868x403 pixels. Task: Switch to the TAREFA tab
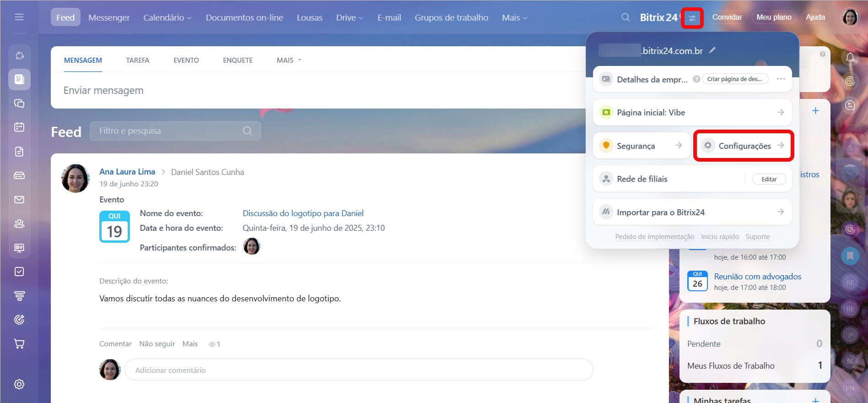(138, 60)
